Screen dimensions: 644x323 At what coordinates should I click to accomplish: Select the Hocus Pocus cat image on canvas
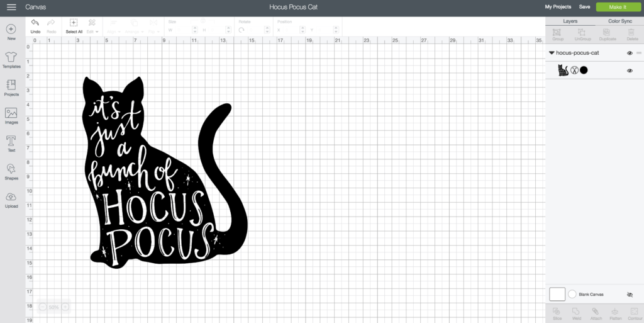pos(164,173)
